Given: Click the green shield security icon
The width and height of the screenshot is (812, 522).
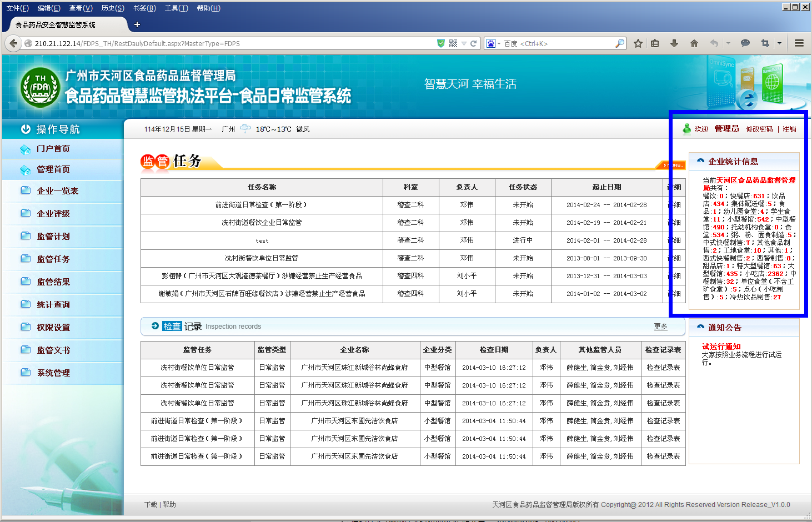Looking at the screenshot, I should (x=441, y=43).
